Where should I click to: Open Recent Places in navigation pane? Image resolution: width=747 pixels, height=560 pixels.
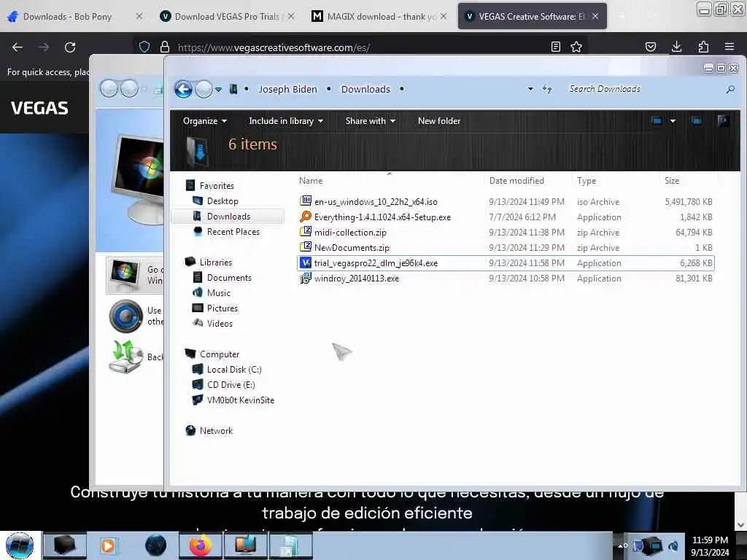[x=233, y=231]
